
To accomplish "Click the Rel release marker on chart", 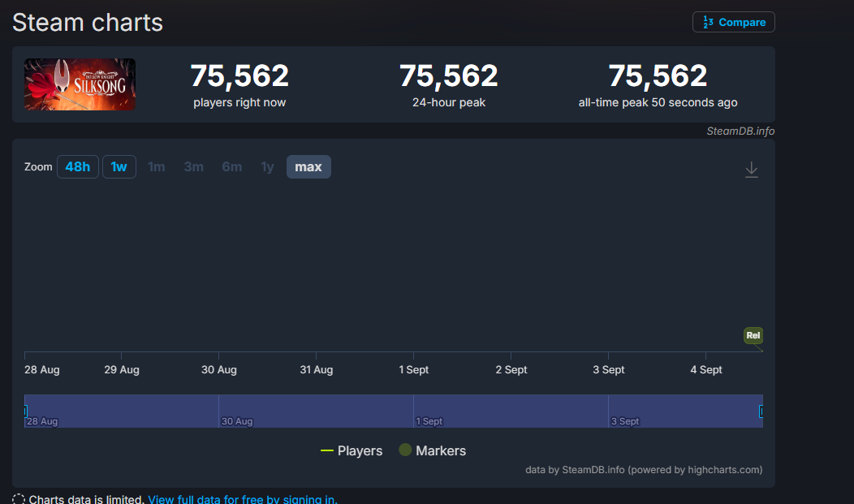I will point(753,335).
